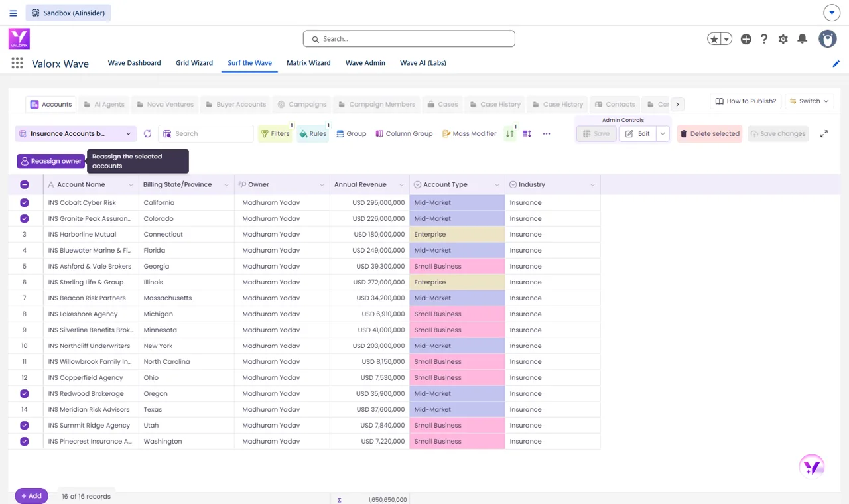Open How to Publish help
The width and height of the screenshot is (849, 504).
(x=746, y=101)
